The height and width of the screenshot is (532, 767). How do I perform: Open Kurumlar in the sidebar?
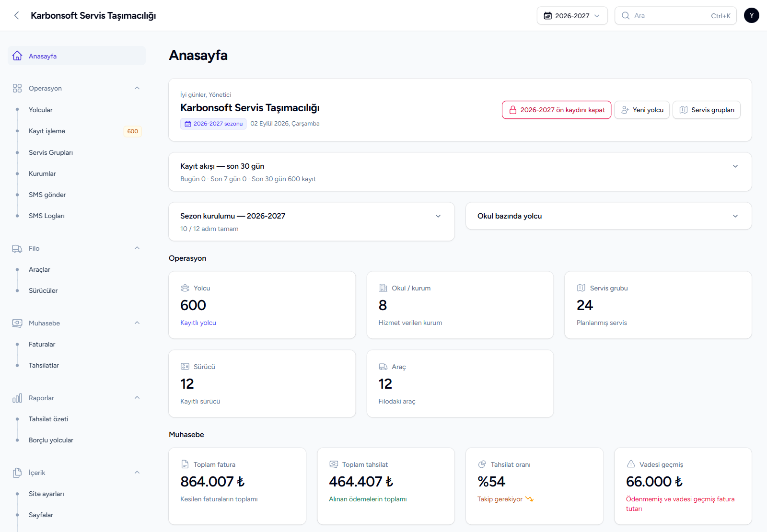77,173
